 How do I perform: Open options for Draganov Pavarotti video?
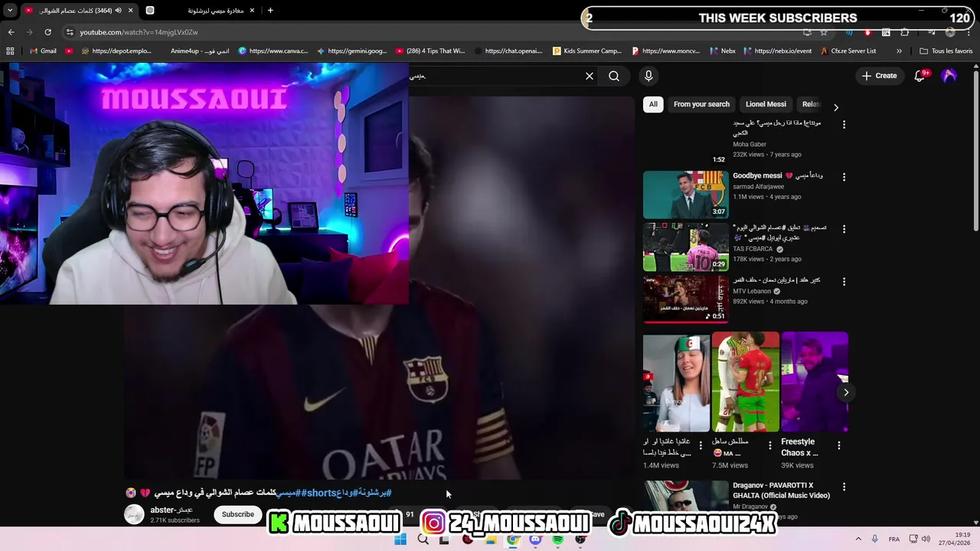point(844,487)
